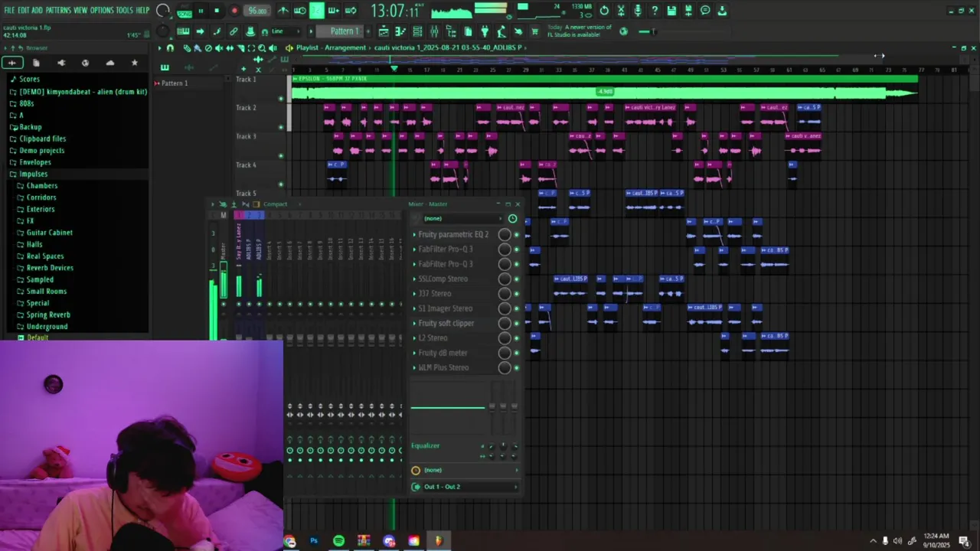Image resolution: width=980 pixels, height=551 pixels.
Task: Open the File menu
Action: pyautogui.click(x=9, y=11)
